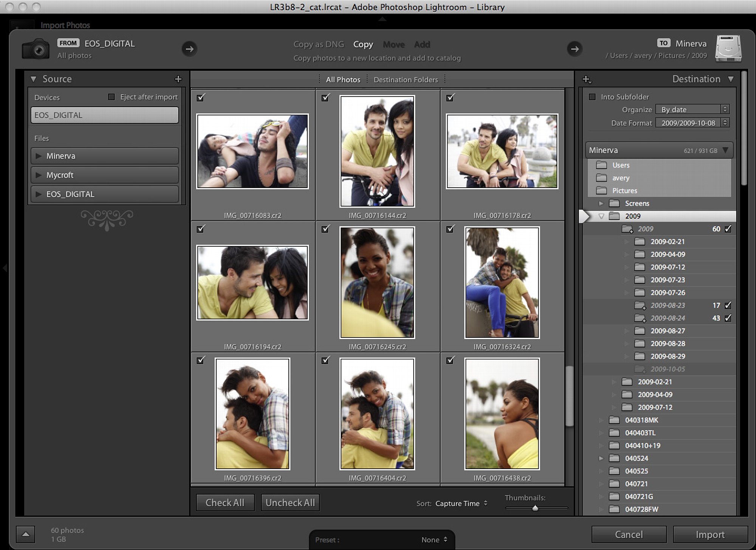Click the arrow icon before TO Minerva

click(x=575, y=49)
